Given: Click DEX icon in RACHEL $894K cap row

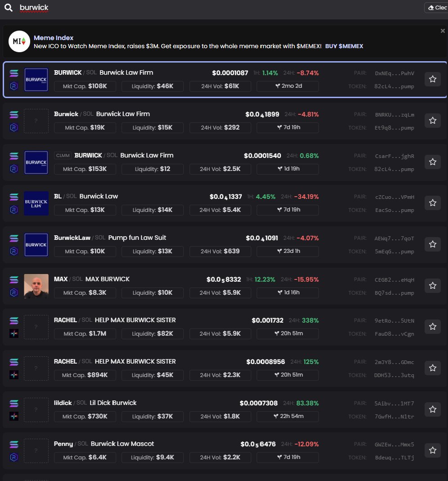Looking at the screenshot, I should coord(14,375).
